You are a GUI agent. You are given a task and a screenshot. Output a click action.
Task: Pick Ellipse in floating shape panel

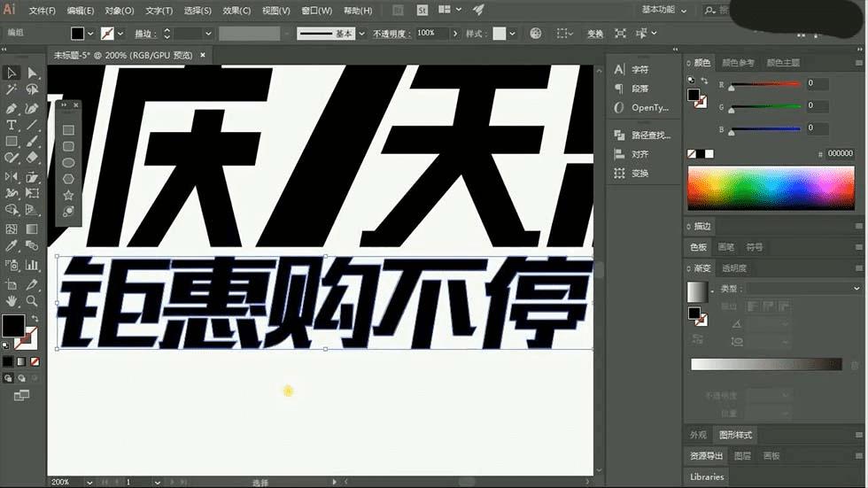pyautogui.click(x=68, y=163)
